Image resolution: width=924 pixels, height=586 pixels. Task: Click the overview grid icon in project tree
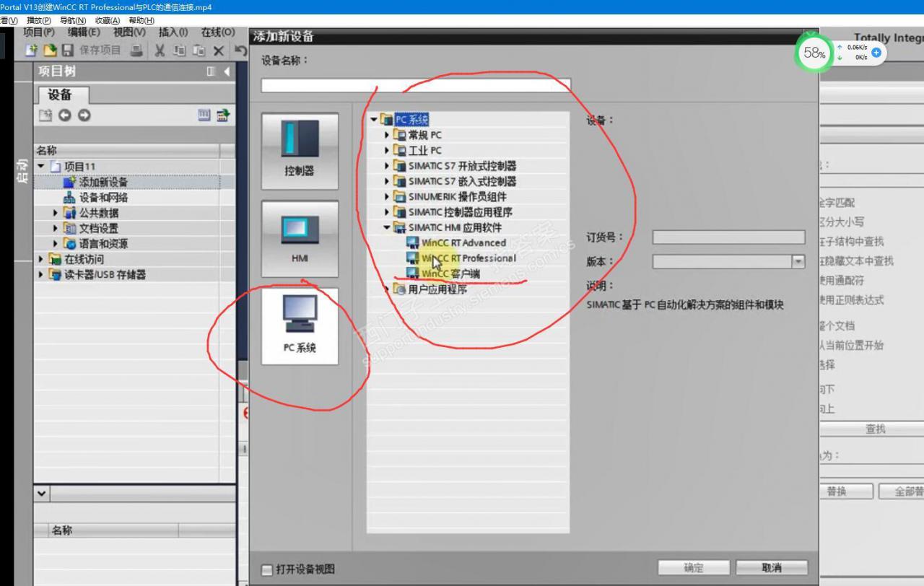204,114
